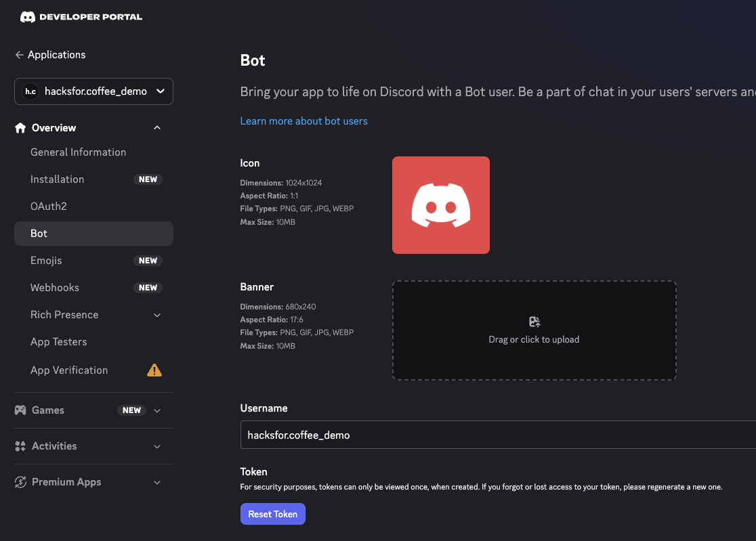Click the 'Aspect Ratio: 1:1' text

pos(269,196)
